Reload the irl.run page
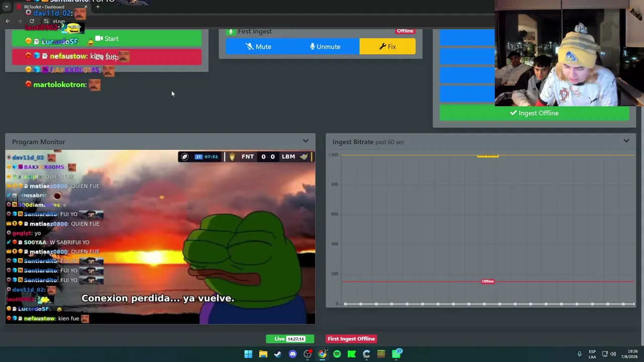 pyautogui.click(x=32, y=21)
